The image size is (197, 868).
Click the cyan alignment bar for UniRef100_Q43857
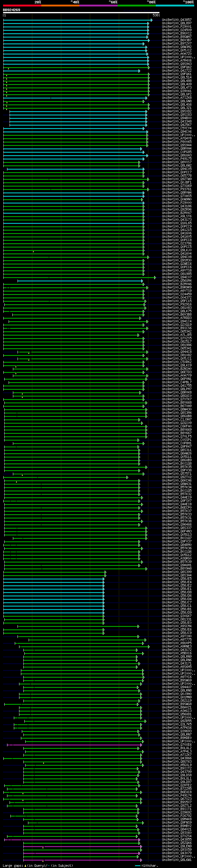(77, 20)
